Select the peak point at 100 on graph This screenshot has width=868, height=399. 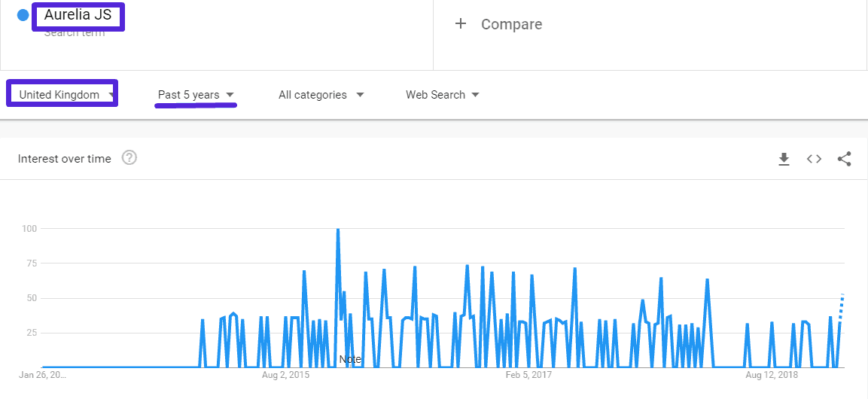[x=338, y=229]
